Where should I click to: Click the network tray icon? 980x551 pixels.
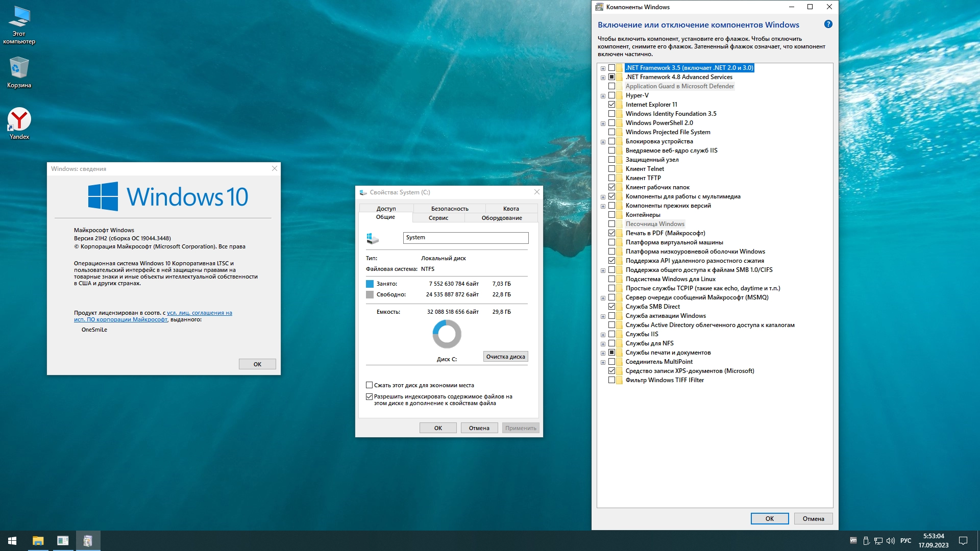click(878, 541)
